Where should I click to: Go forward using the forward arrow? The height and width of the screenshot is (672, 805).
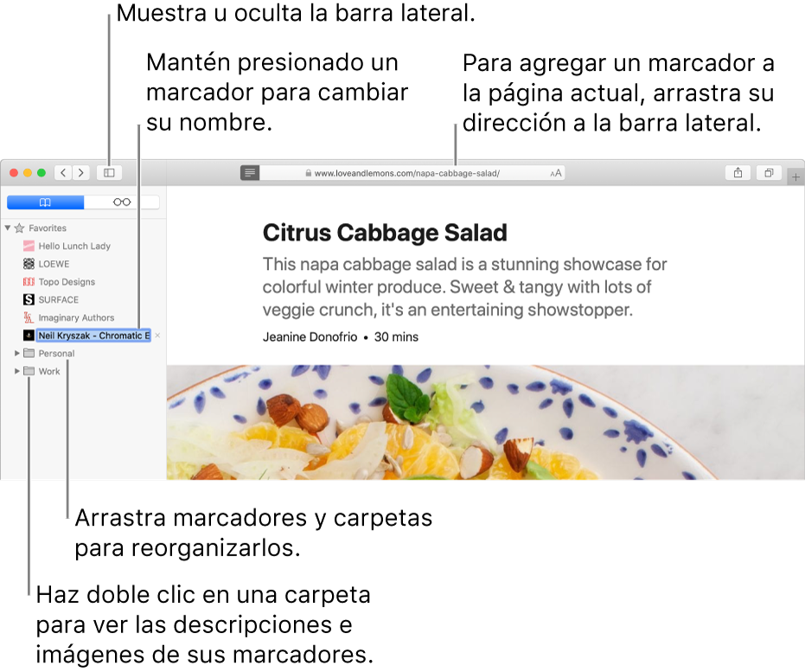click(80, 173)
